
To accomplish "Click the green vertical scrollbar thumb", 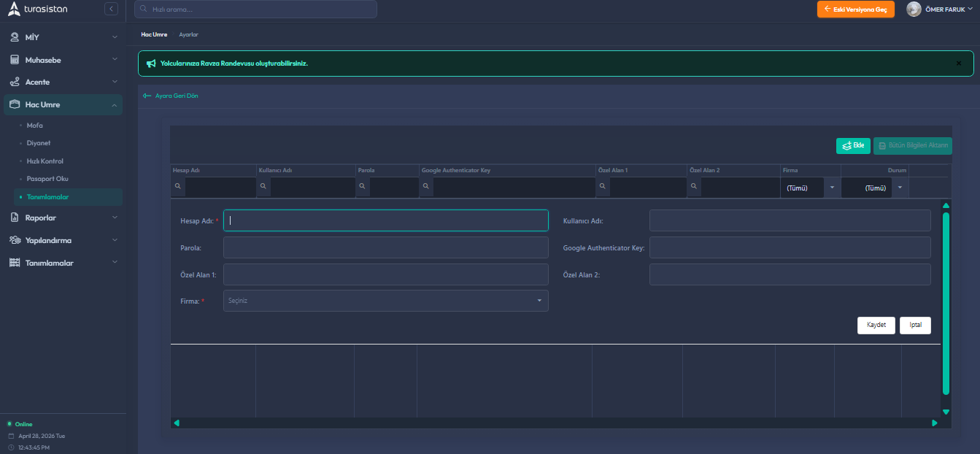I will point(946,303).
